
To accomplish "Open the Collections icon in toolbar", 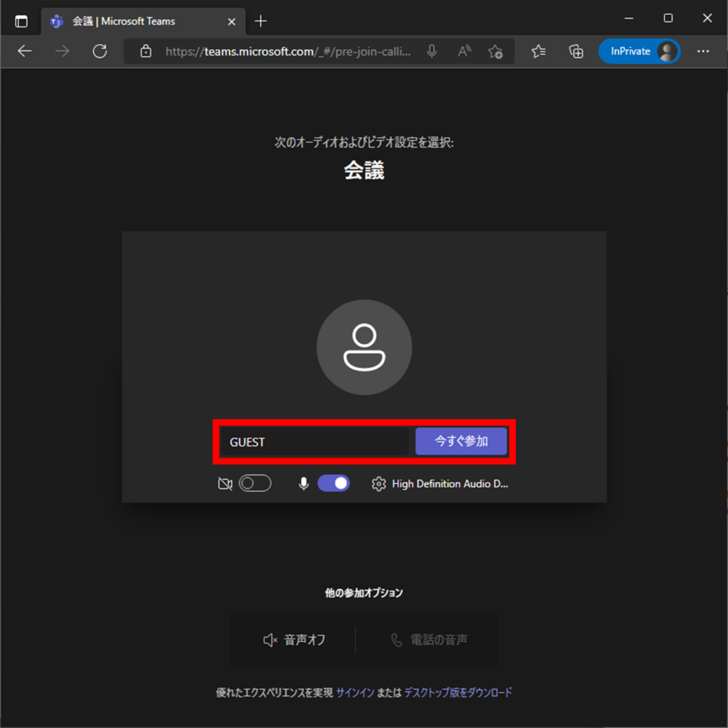I will click(576, 51).
